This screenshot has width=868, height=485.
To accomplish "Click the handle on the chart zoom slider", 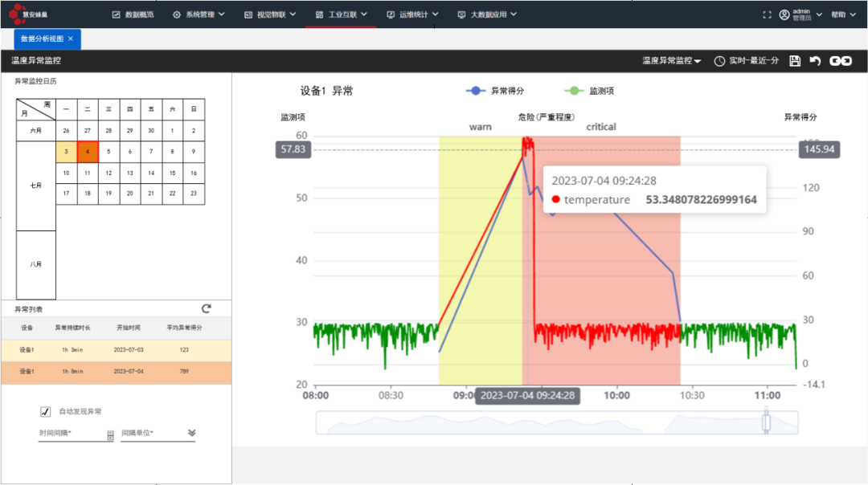I will click(766, 422).
